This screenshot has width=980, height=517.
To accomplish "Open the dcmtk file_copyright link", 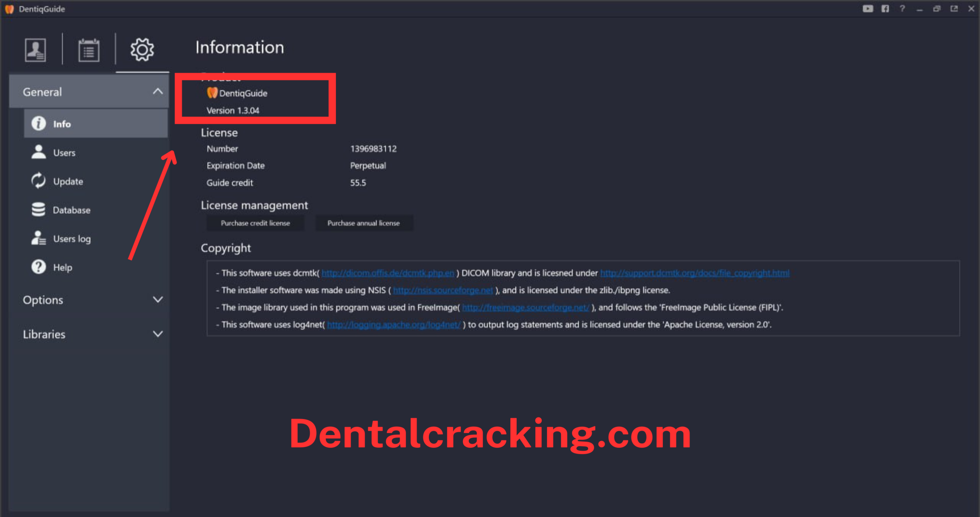I will click(695, 273).
